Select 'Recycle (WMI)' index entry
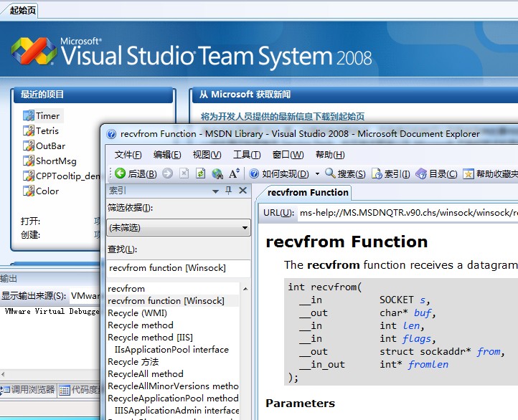Viewport: 518px width, 420px height. 137,313
